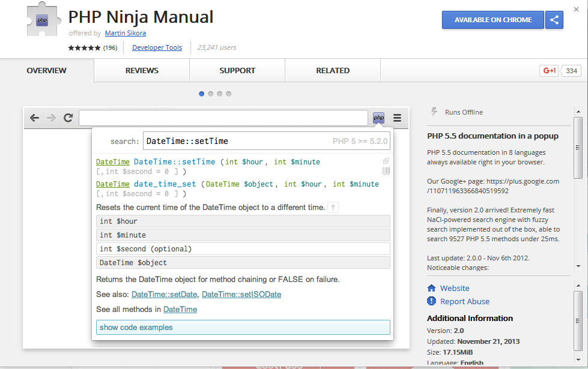Click the barcode icon beside the signature

click(x=386, y=171)
